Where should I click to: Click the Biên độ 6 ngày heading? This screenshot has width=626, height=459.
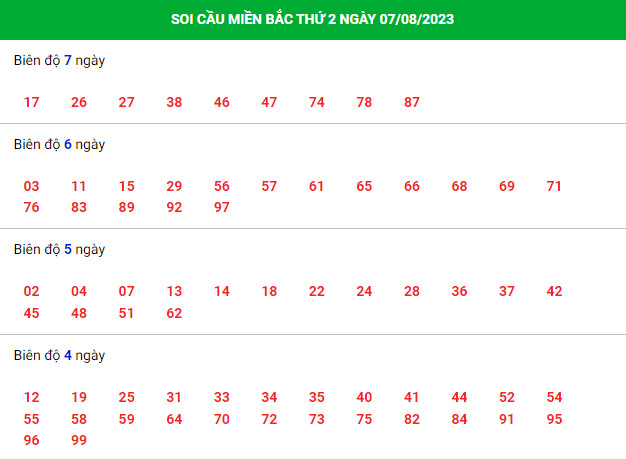(x=59, y=144)
